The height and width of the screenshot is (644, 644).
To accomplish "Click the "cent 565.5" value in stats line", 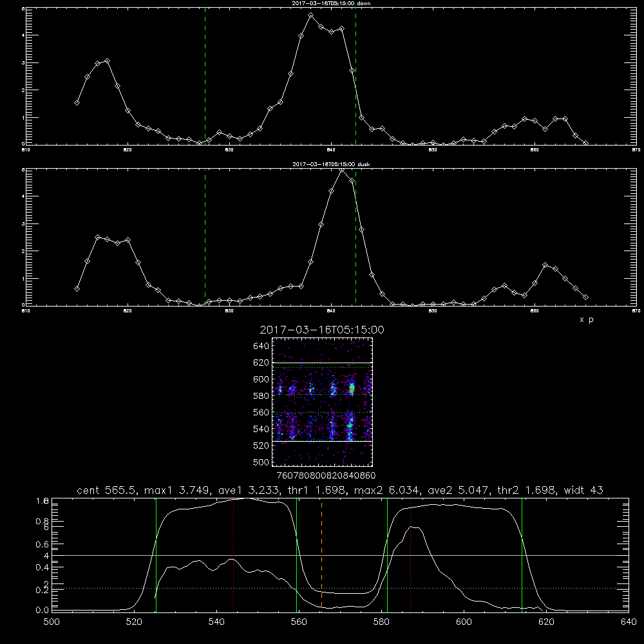I will coord(106,490).
